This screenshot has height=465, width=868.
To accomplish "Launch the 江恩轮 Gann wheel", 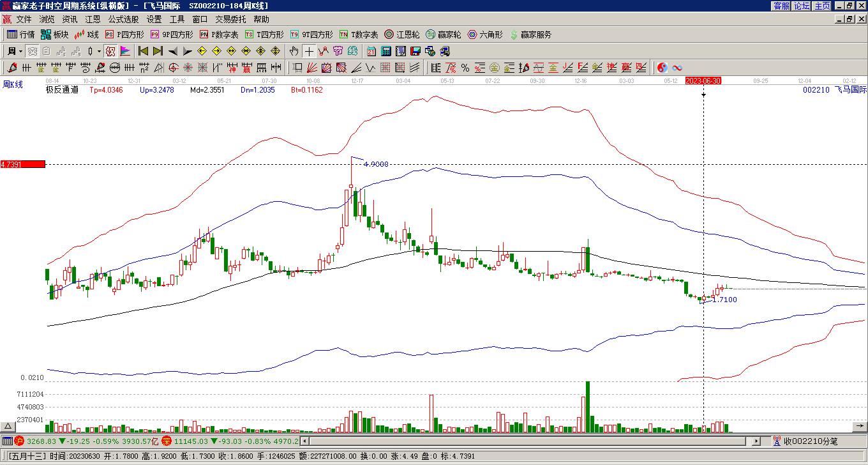I will point(402,34).
